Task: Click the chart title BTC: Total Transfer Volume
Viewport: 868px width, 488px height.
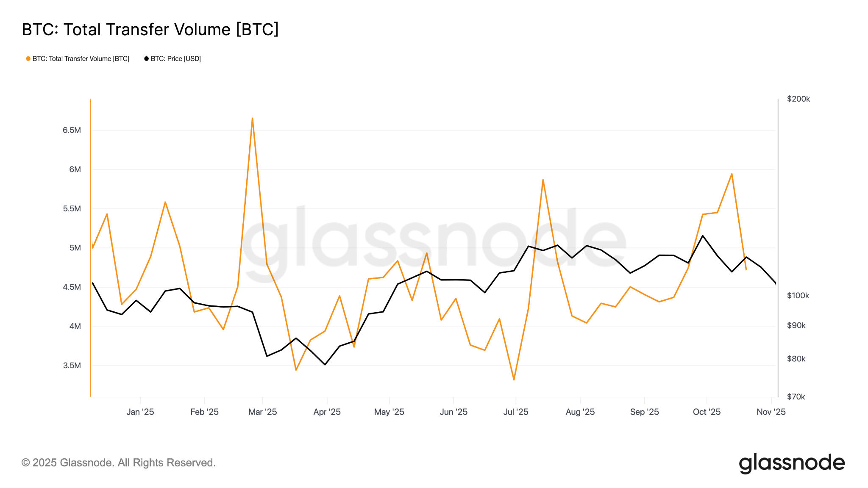Action: (x=150, y=30)
